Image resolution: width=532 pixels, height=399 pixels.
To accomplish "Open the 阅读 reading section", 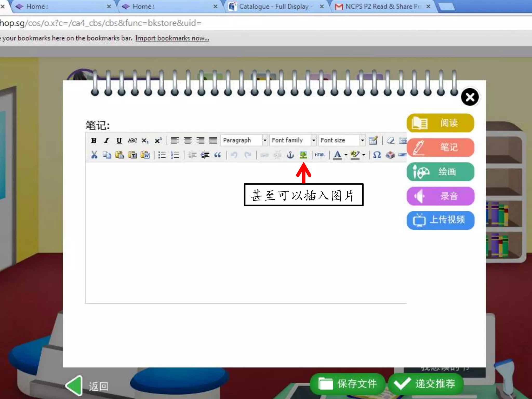I will [x=440, y=123].
